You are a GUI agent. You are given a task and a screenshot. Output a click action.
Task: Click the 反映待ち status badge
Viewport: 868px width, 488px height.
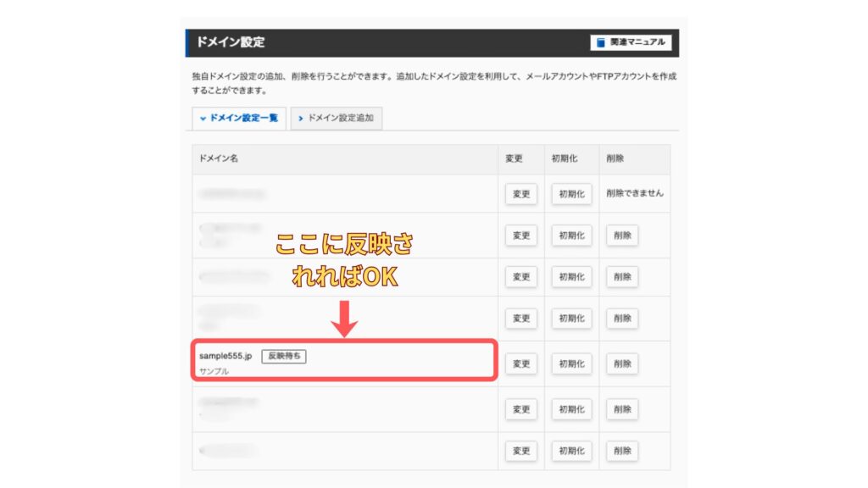283,356
